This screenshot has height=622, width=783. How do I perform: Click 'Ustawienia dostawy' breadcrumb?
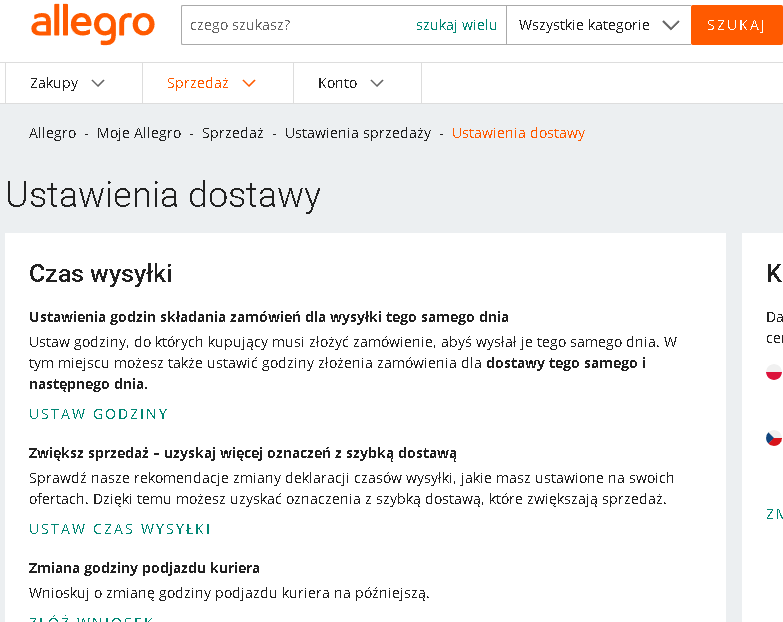click(518, 133)
